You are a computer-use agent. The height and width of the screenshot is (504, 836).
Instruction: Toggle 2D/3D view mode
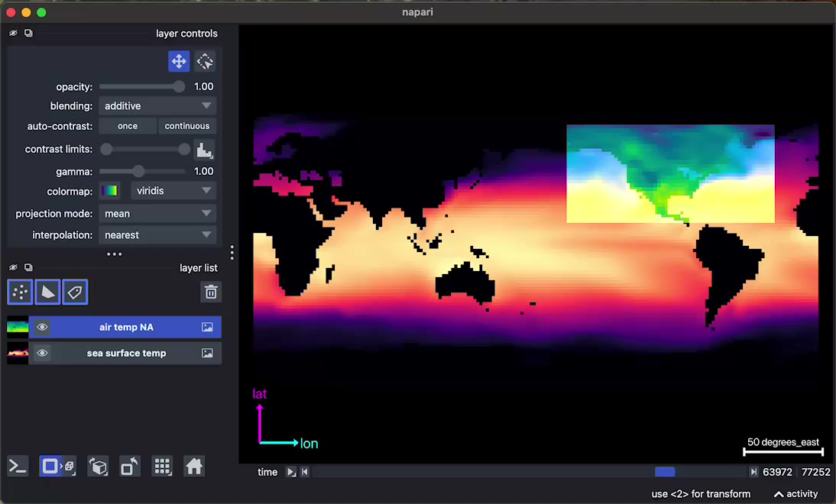pyautogui.click(x=57, y=467)
